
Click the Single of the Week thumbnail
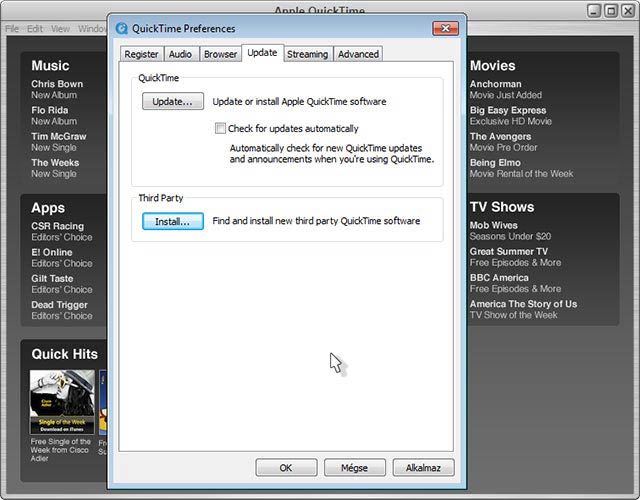[62, 402]
